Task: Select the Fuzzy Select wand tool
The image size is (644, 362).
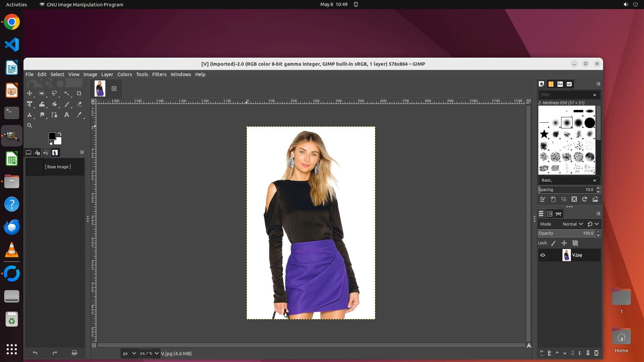Action: 67,94
